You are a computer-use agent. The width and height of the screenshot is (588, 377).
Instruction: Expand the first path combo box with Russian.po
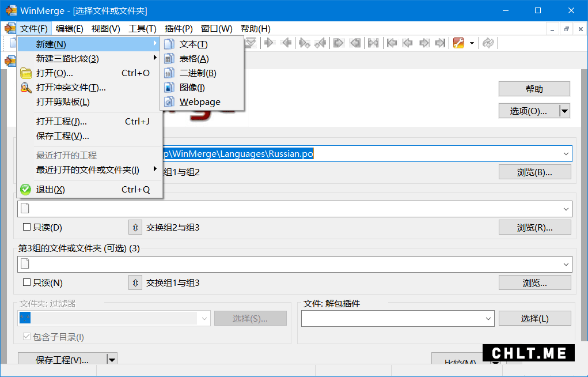pos(566,154)
